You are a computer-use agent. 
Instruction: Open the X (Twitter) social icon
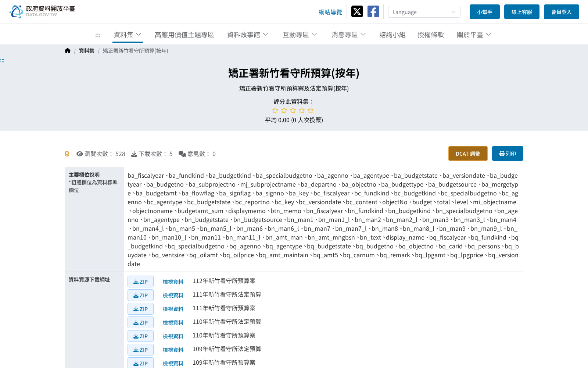point(357,11)
